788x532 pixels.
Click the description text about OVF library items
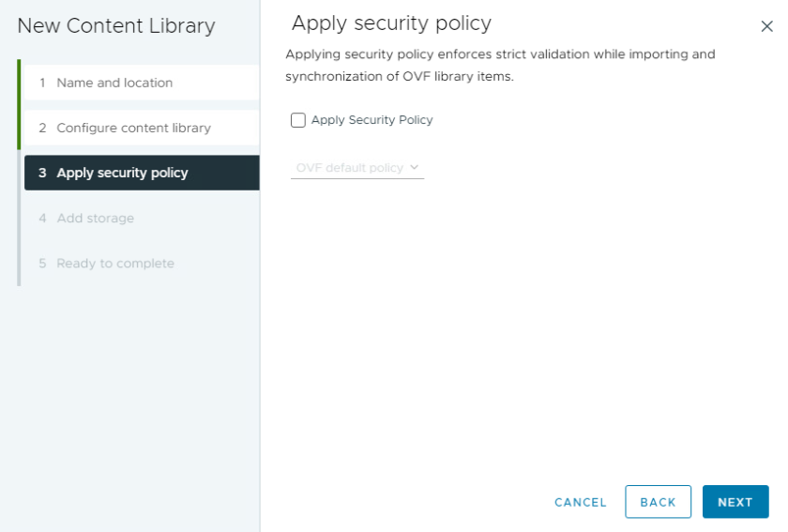click(500, 65)
